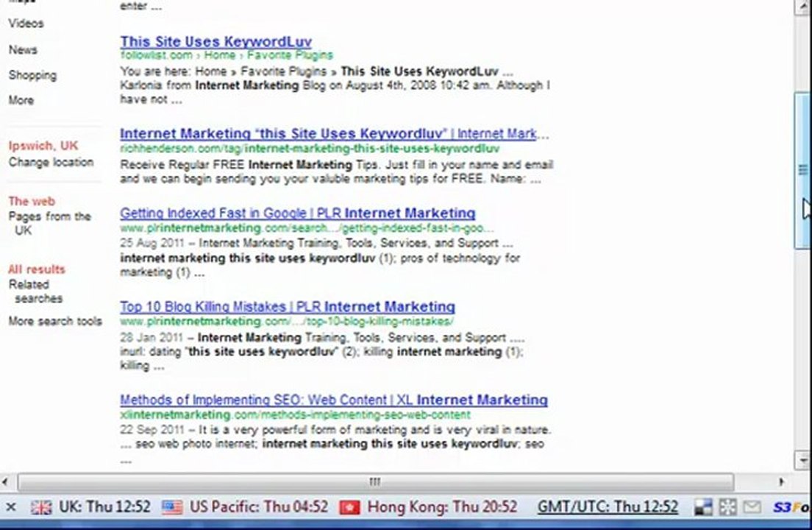Click the Hong Kong flag icon
This screenshot has height=530, width=812.
pyautogui.click(x=349, y=507)
